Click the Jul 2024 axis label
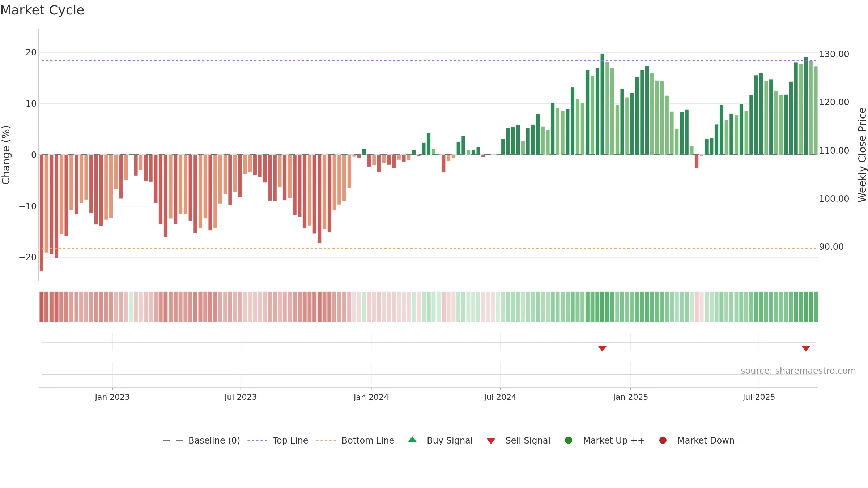868x488 pixels. (x=500, y=397)
